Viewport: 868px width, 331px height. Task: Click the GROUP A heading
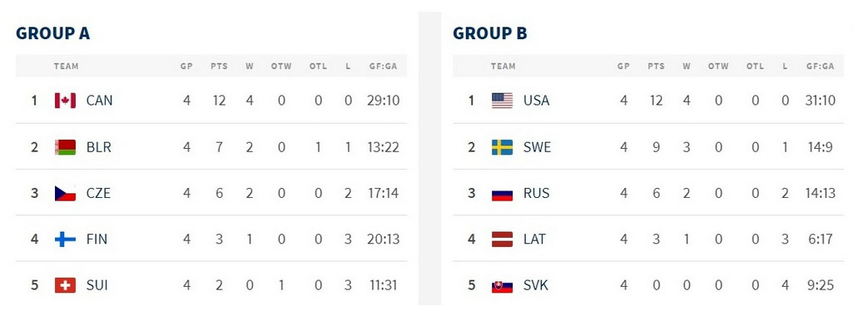coord(52,33)
